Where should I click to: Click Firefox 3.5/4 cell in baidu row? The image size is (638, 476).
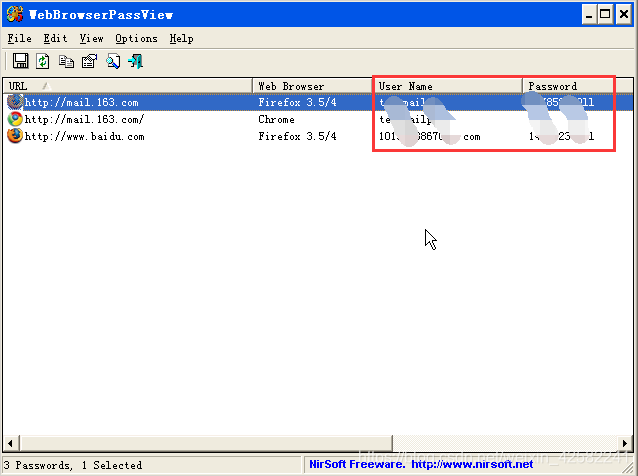(297, 136)
